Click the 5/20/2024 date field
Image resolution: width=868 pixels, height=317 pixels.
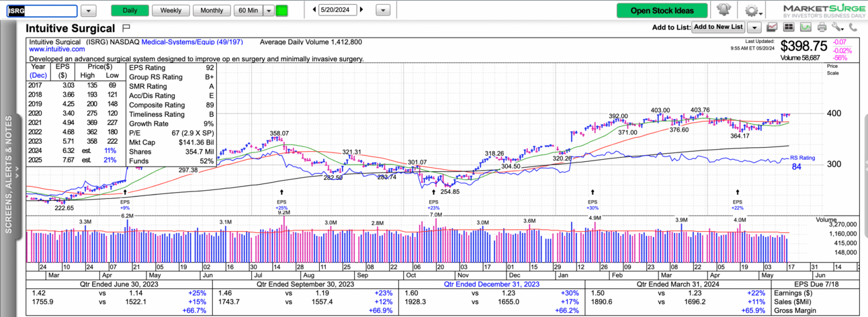339,11
